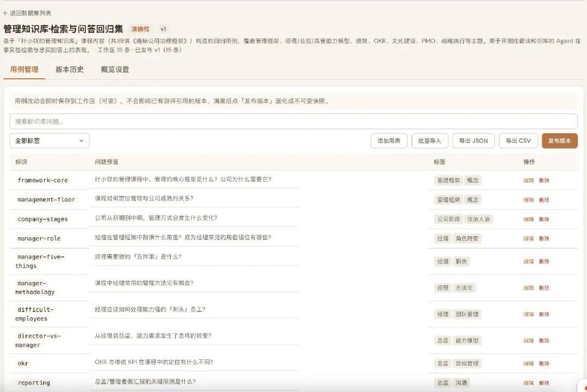Screen dimensions: 587x392
Task: Click the manager-five-things identifier
Action: (x=40, y=262)
